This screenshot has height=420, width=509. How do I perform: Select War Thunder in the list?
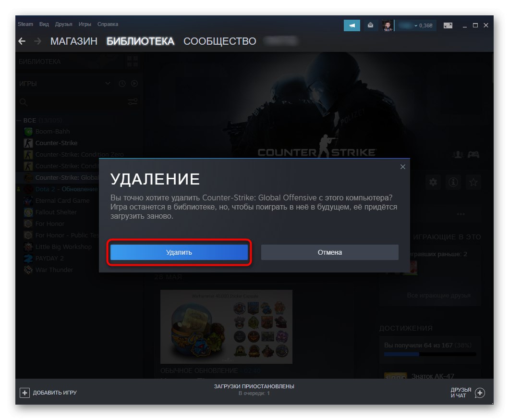(54, 270)
